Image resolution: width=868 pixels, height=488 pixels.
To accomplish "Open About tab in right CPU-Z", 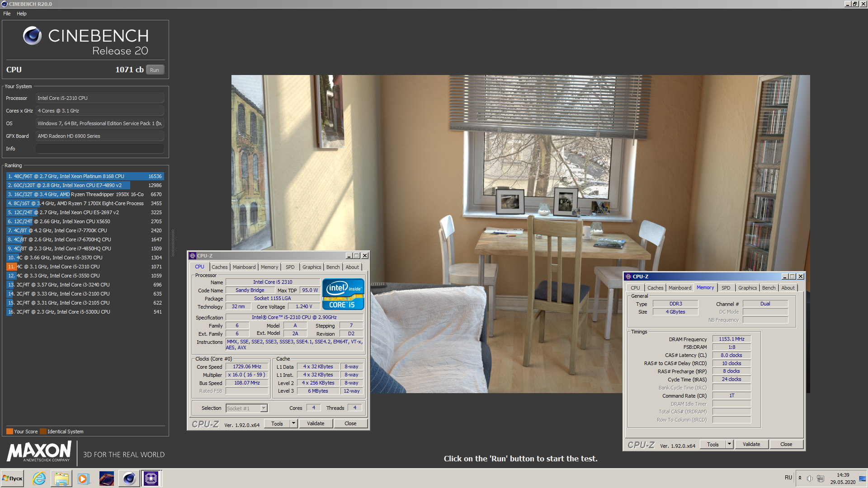I will pyautogui.click(x=788, y=288).
